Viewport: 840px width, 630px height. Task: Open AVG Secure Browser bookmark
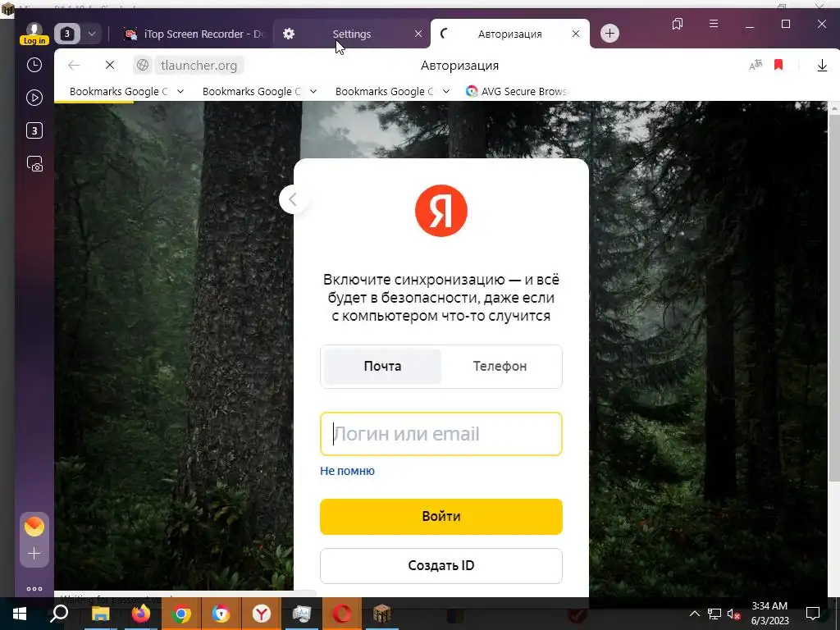pos(517,92)
